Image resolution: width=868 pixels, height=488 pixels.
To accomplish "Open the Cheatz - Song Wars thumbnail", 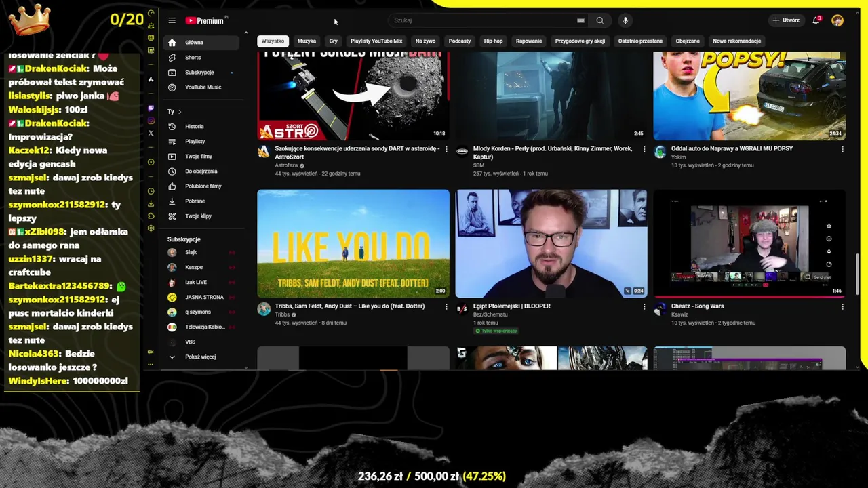I will [x=749, y=243].
